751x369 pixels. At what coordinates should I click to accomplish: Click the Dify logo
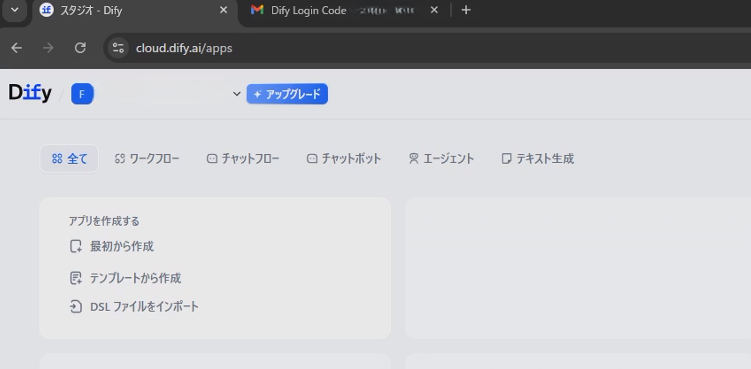coord(30,93)
